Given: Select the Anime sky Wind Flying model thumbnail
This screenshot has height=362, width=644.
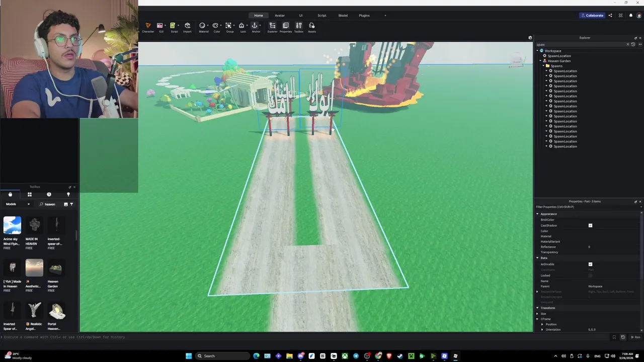Looking at the screenshot, I should click(12, 225).
